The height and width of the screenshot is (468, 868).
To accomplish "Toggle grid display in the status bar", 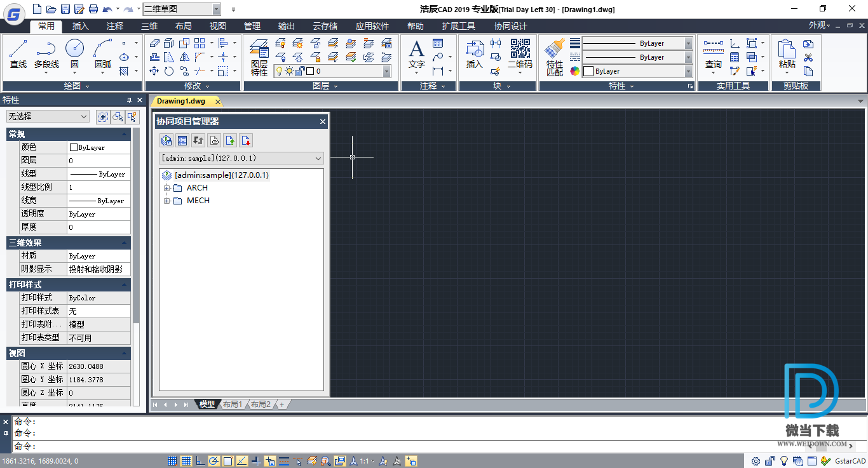I will click(186, 461).
